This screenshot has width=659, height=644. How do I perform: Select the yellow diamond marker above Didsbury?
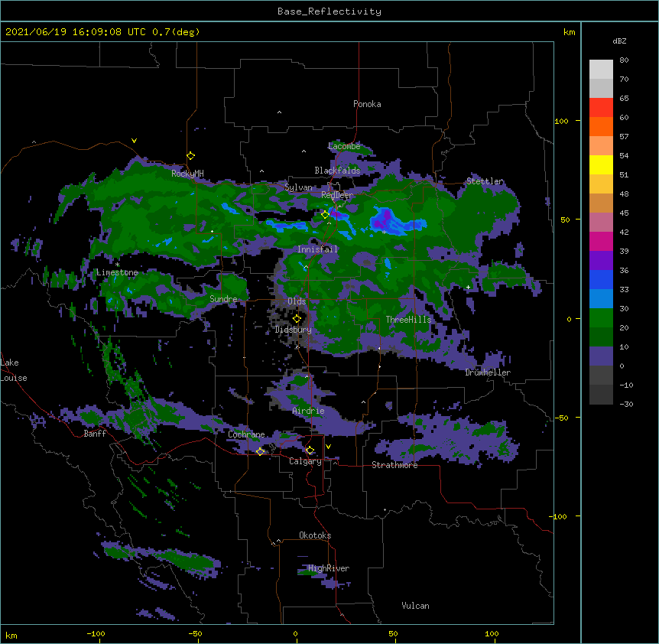pos(297,319)
